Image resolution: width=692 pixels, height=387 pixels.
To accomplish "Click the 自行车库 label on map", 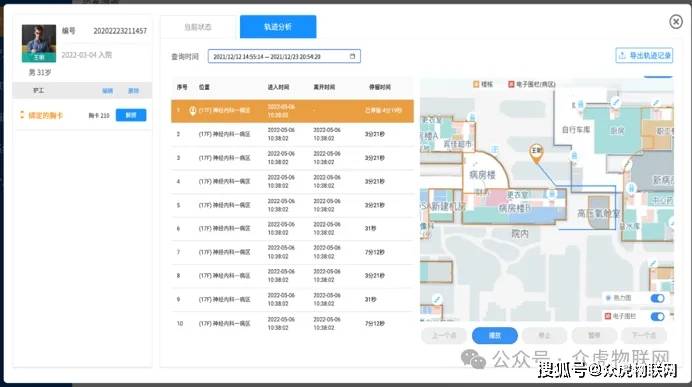I will click(x=576, y=130).
